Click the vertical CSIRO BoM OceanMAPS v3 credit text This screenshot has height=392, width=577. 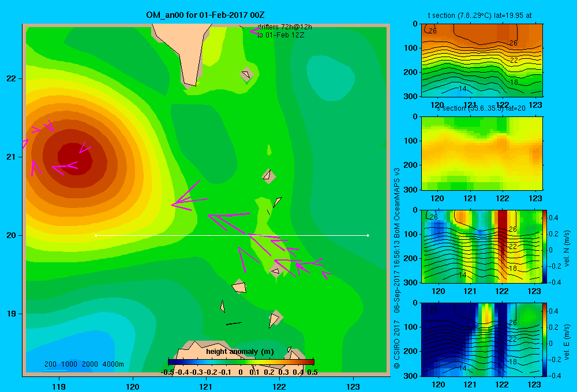397,268
